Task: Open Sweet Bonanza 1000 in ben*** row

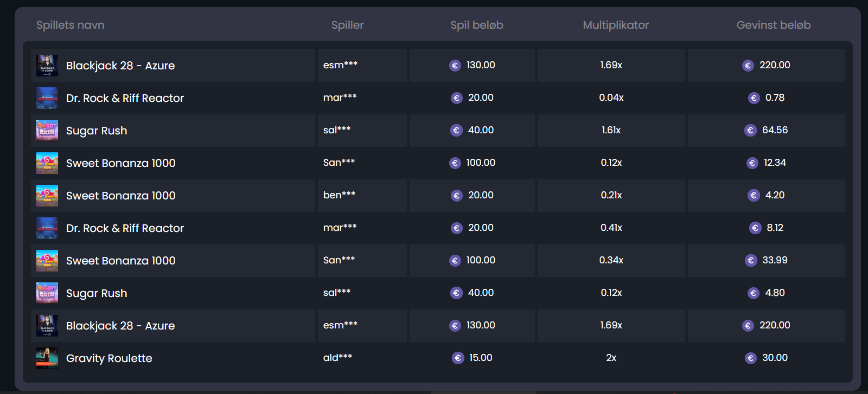Action: click(121, 196)
